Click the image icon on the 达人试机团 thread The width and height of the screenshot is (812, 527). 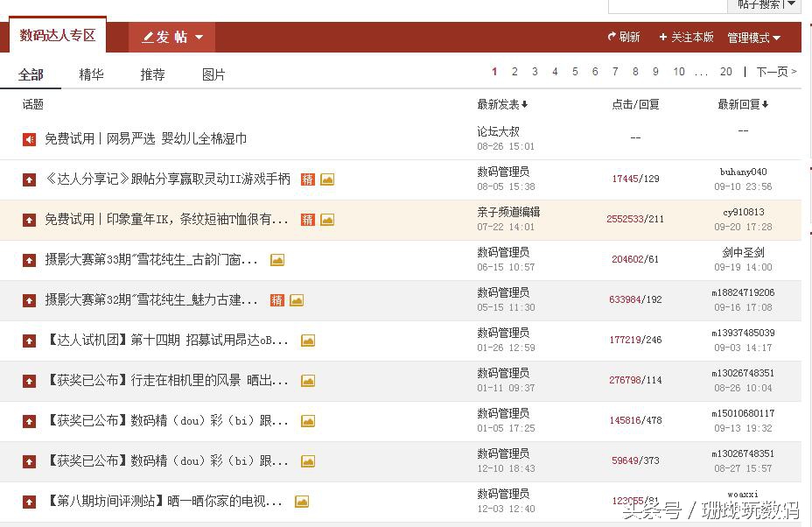click(x=307, y=340)
